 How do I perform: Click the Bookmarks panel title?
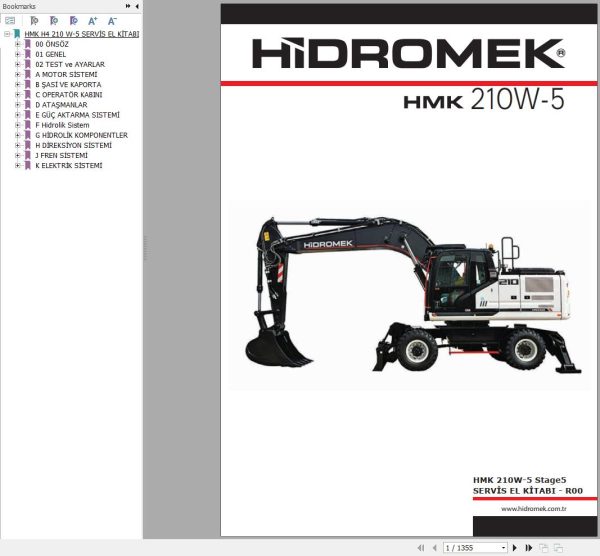[x=19, y=6]
